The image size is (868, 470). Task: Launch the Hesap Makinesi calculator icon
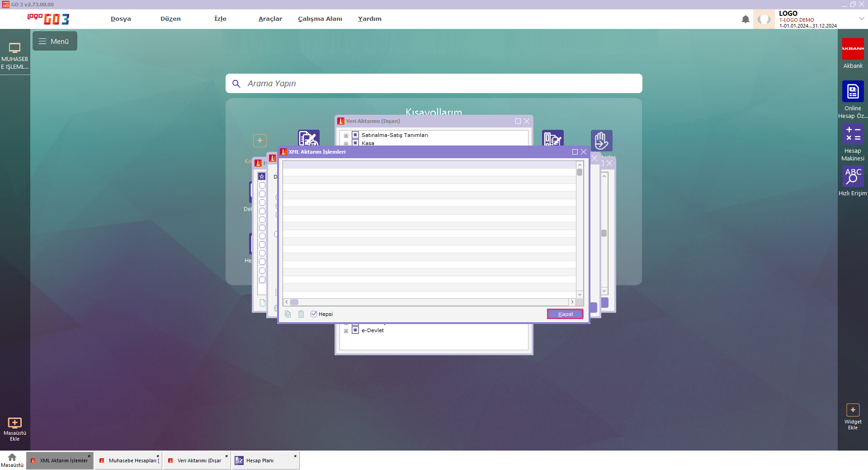853,134
